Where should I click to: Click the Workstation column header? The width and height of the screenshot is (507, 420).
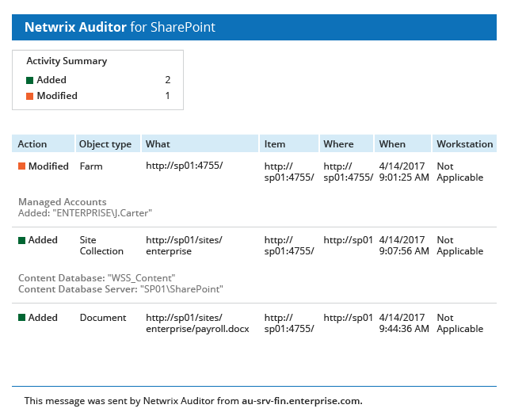[464, 144]
